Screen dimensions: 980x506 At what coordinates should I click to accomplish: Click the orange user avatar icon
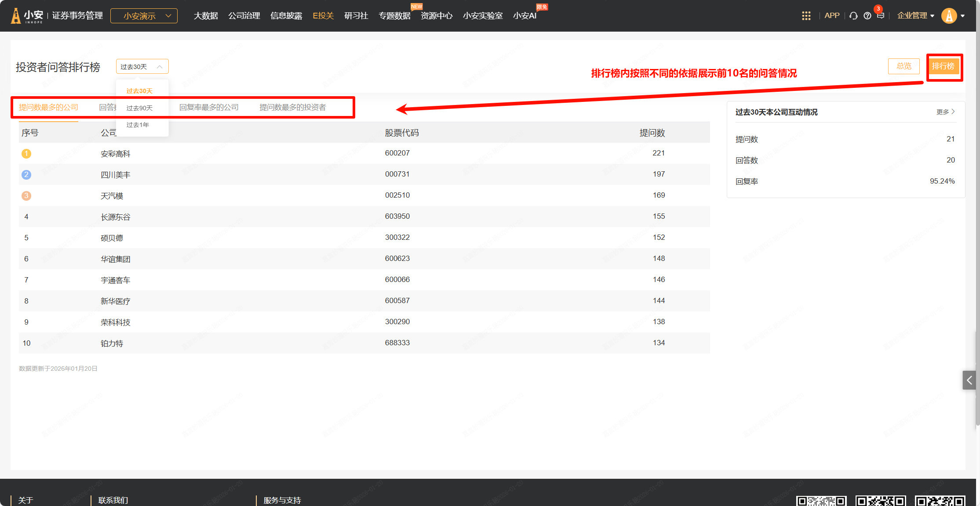pyautogui.click(x=949, y=16)
